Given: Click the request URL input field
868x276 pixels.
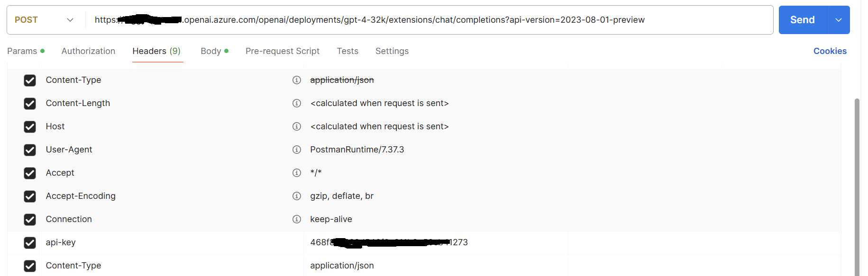Looking at the screenshot, I should tap(429, 20).
